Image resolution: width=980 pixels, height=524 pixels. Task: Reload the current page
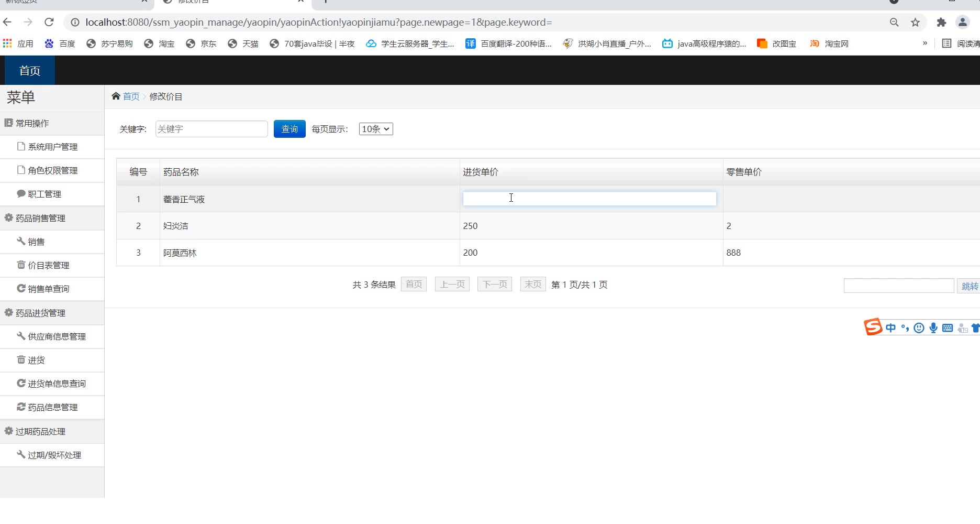49,22
